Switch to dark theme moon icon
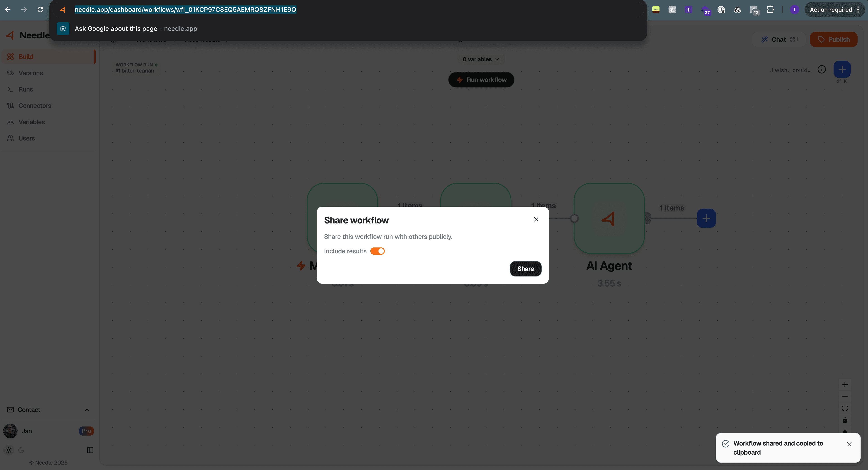This screenshot has height=470, width=868. (x=21, y=450)
